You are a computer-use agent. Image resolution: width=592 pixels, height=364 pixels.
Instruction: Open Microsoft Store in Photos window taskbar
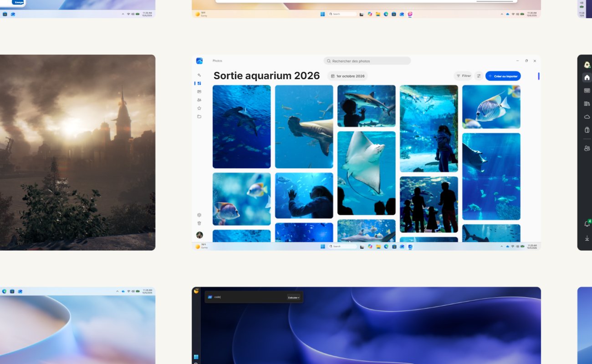pos(394,246)
